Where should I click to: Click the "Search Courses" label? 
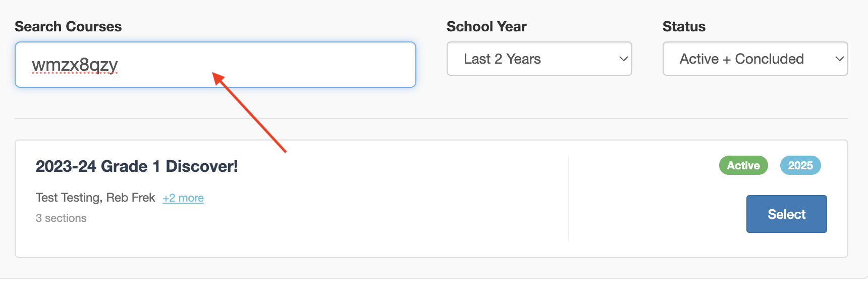coord(68,27)
